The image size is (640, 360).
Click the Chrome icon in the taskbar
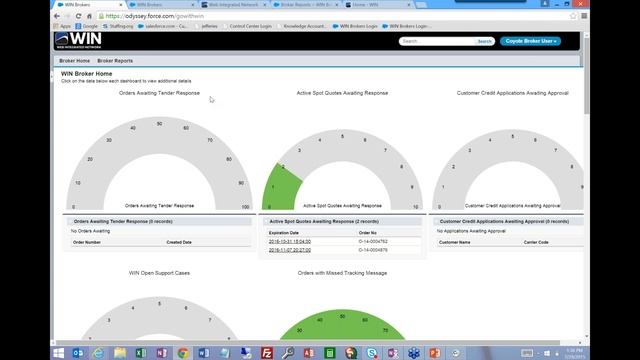pyautogui.click(x=183, y=353)
